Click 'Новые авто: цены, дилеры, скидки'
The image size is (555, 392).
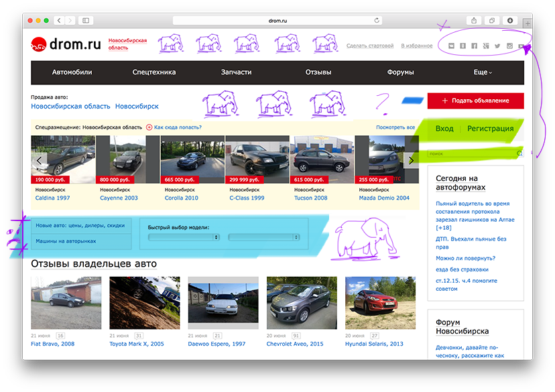point(80,226)
